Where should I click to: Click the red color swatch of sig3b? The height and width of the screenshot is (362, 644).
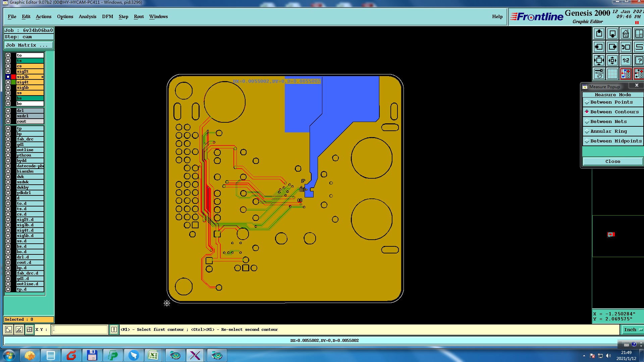click(13, 77)
